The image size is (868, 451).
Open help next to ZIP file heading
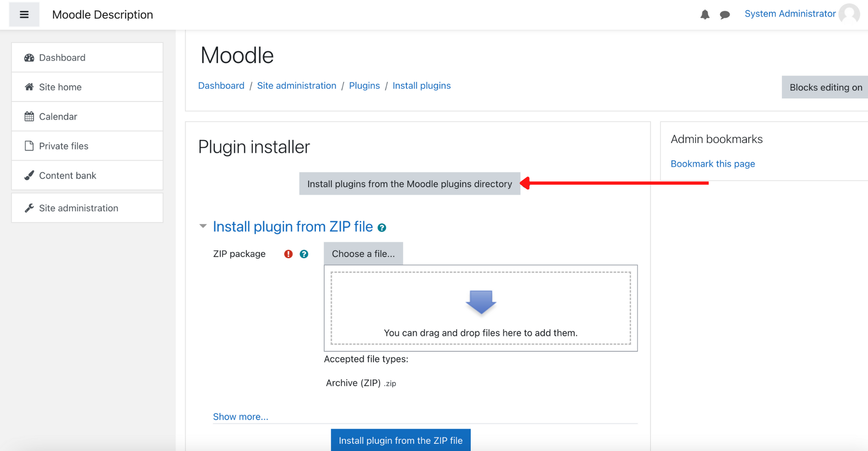(382, 228)
